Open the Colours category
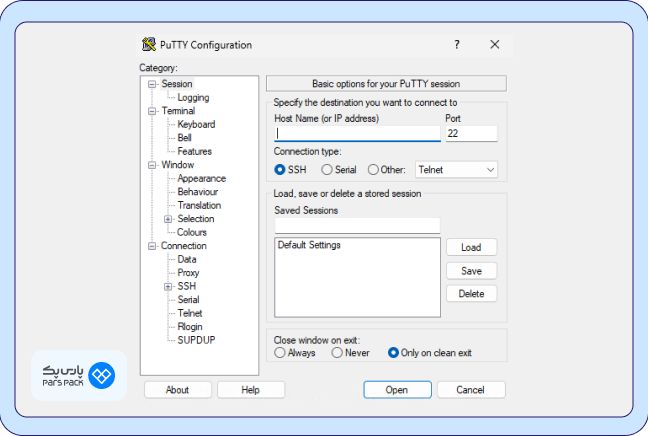The width and height of the screenshot is (648, 436). click(192, 232)
